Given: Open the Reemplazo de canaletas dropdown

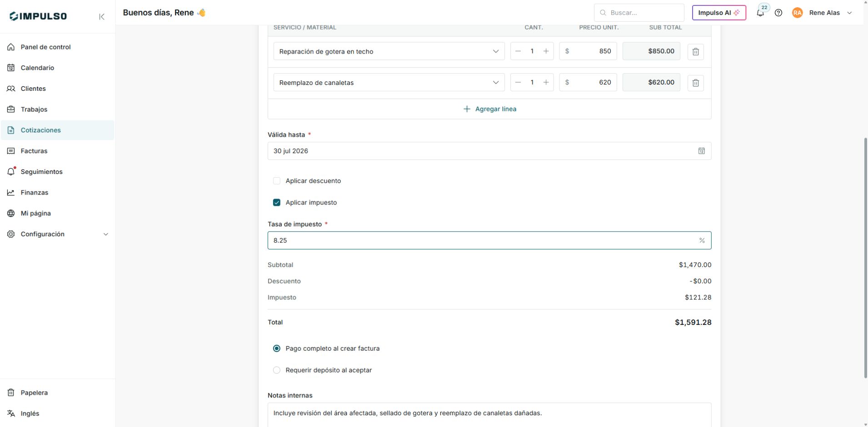Looking at the screenshot, I should pyautogui.click(x=389, y=82).
